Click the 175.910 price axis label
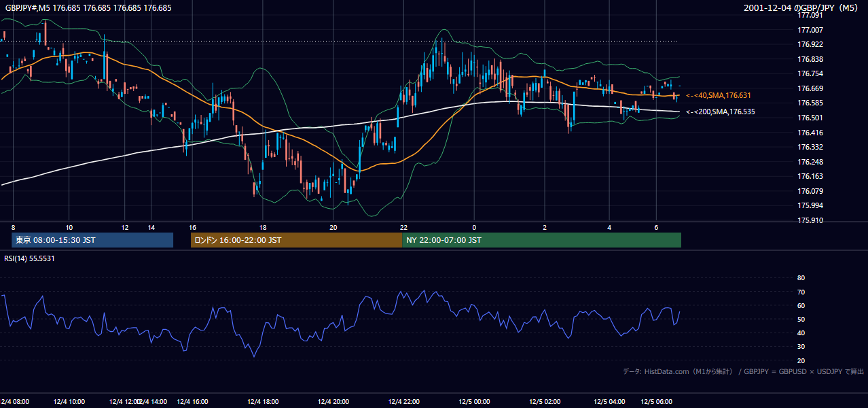Screen dimensions: 868x408 click(x=810, y=220)
